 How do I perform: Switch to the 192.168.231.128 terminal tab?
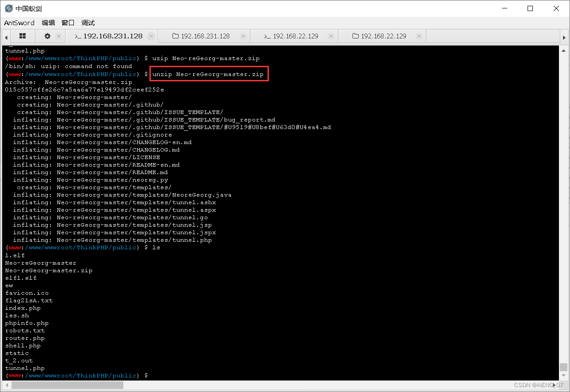tap(108, 36)
